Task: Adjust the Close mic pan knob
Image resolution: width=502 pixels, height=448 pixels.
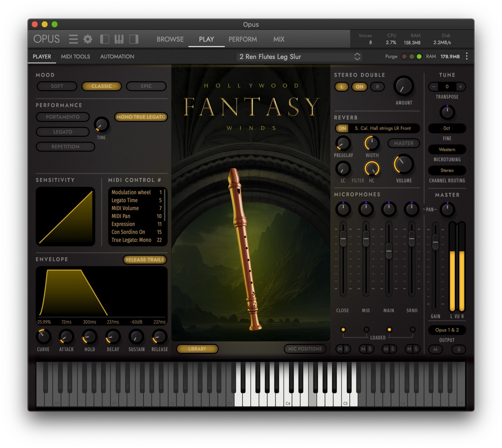Action: pyautogui.click(x=343, y=209)
